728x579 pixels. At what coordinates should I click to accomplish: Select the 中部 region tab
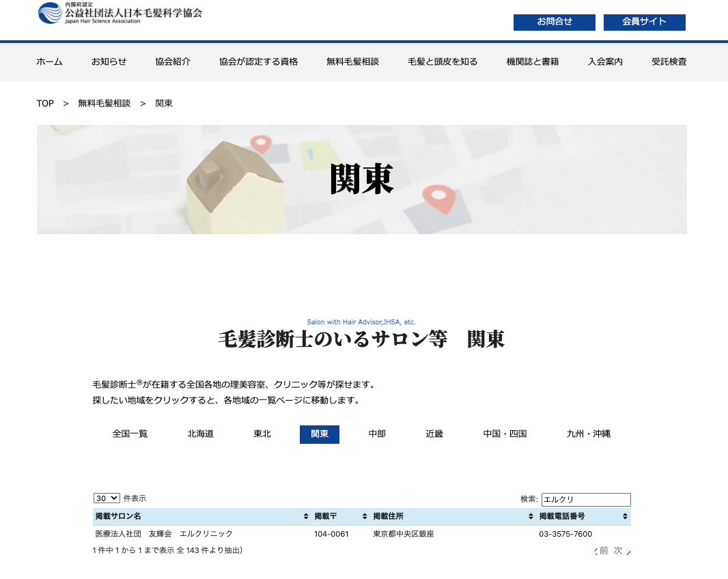coord(377,434)
